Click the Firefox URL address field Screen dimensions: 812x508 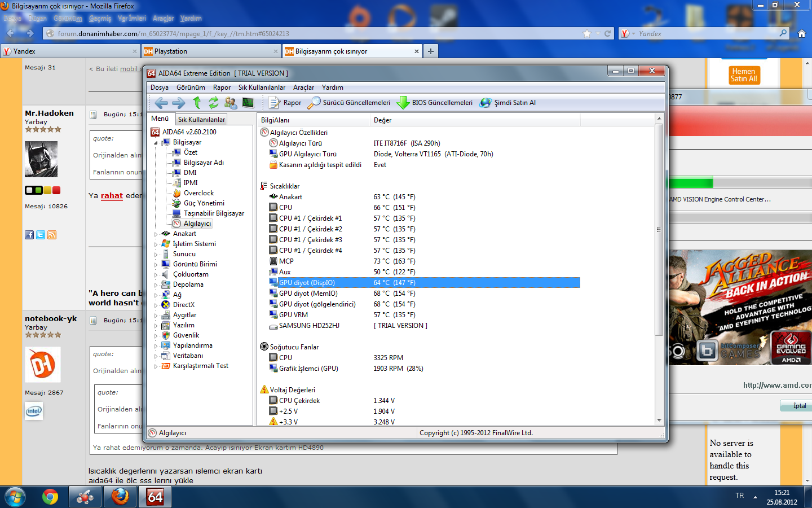tap(316, 33)
